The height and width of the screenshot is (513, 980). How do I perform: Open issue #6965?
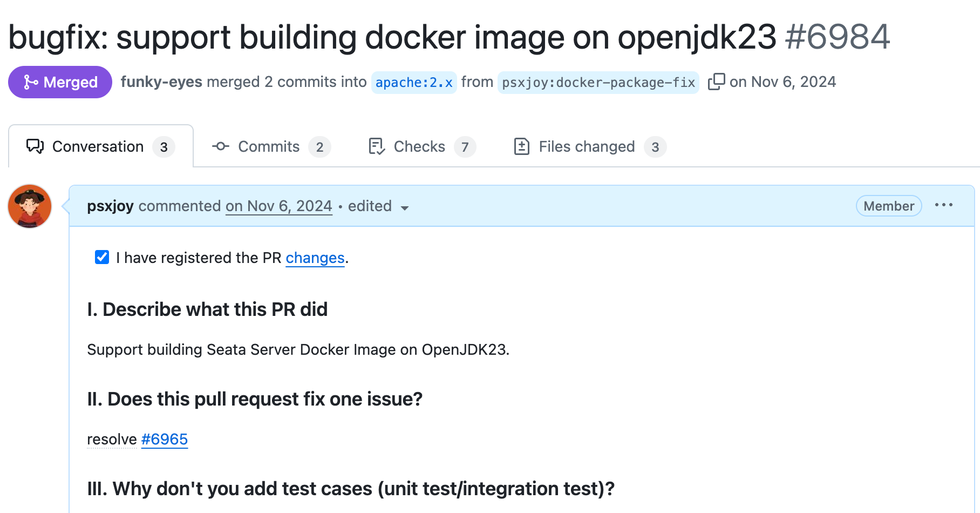[x=165, y=439]
